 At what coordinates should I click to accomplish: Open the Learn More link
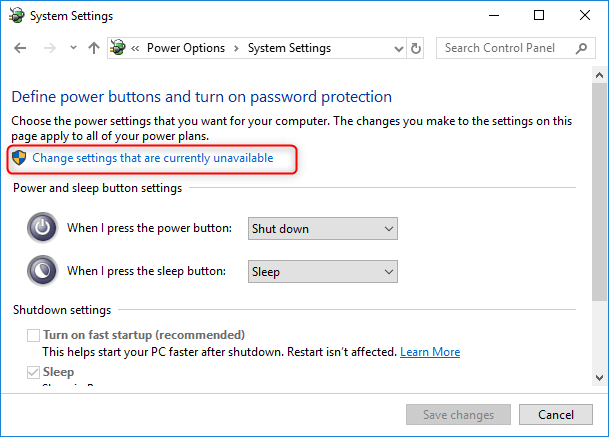click(430, 352)
